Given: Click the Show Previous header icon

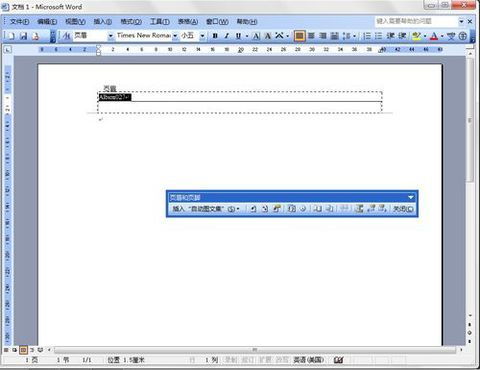Looking at the screenshot, I should [x=371, y=209].
